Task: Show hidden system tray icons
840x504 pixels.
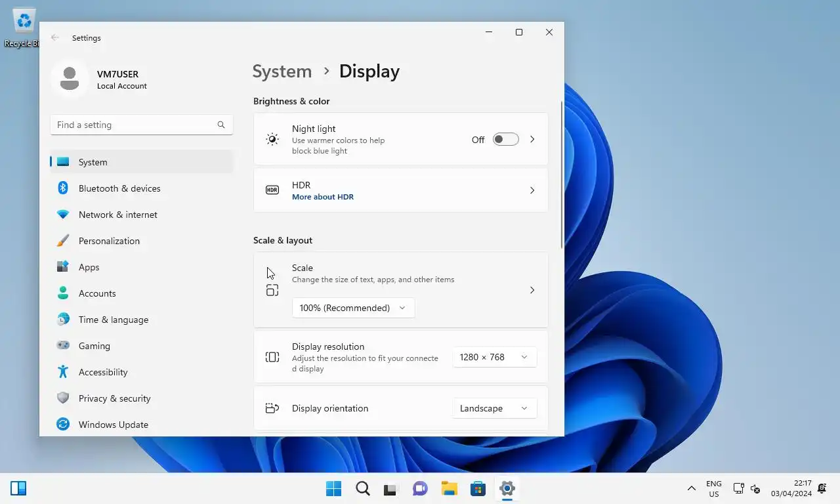Action: point(691,488)
